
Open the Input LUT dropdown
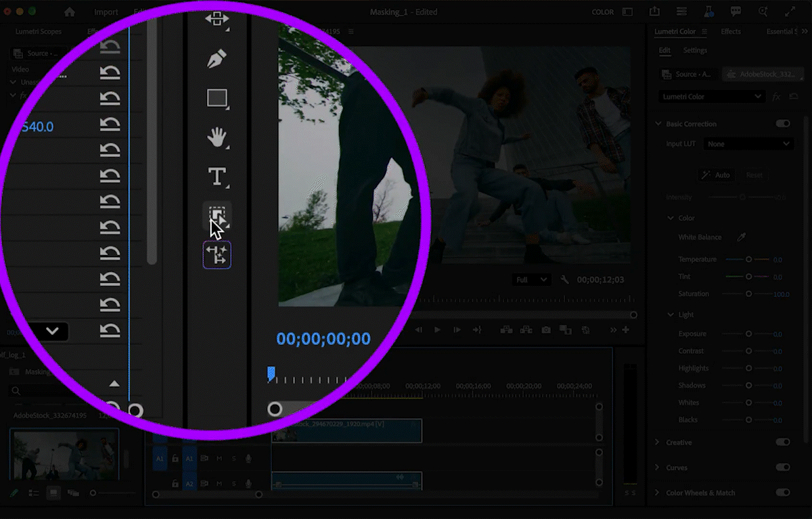[748, 144]
